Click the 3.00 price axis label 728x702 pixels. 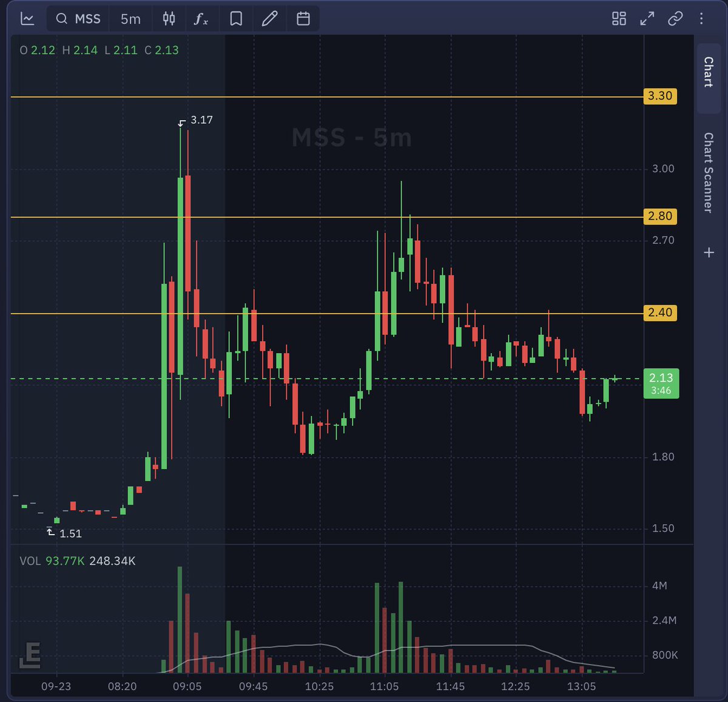(x=663, y=169)
